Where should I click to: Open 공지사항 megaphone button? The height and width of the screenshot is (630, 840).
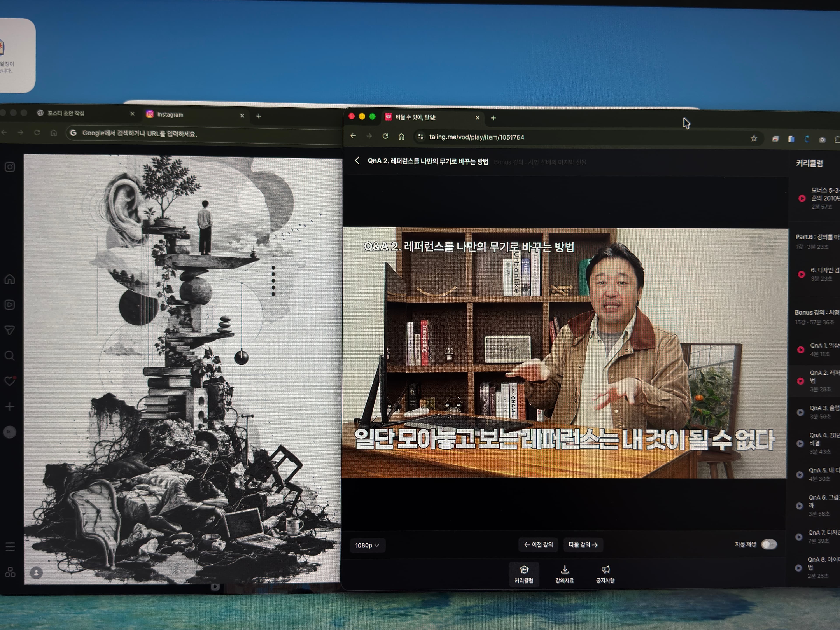coord(605,574)
